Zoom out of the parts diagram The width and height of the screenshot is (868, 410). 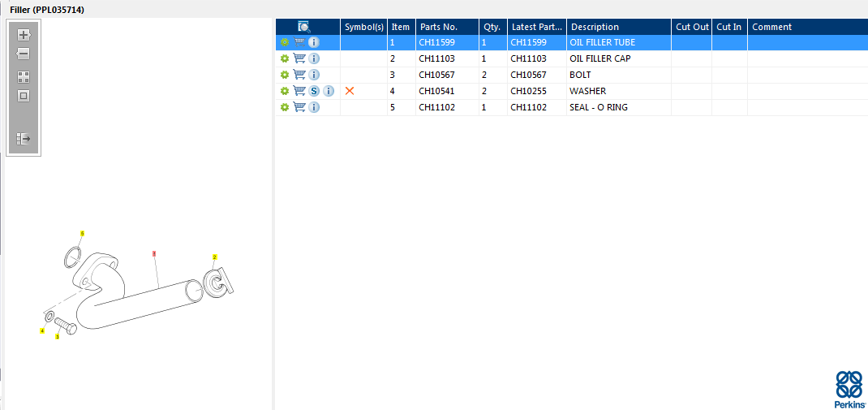click(x=24, y=54)
